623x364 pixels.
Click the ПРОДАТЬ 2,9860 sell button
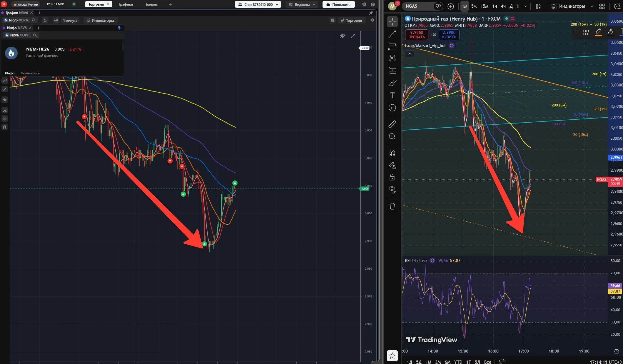417,35
